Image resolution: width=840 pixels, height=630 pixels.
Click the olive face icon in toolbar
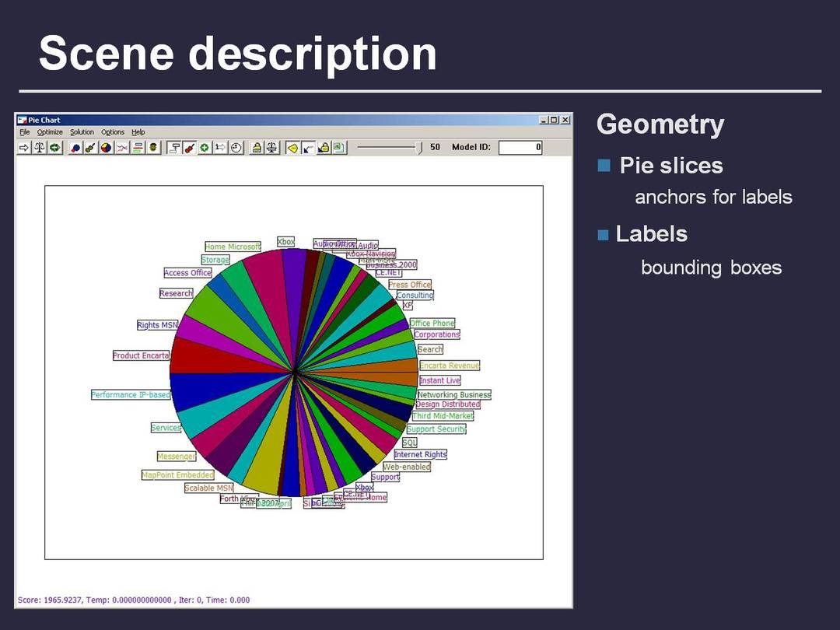coord(152,147)
